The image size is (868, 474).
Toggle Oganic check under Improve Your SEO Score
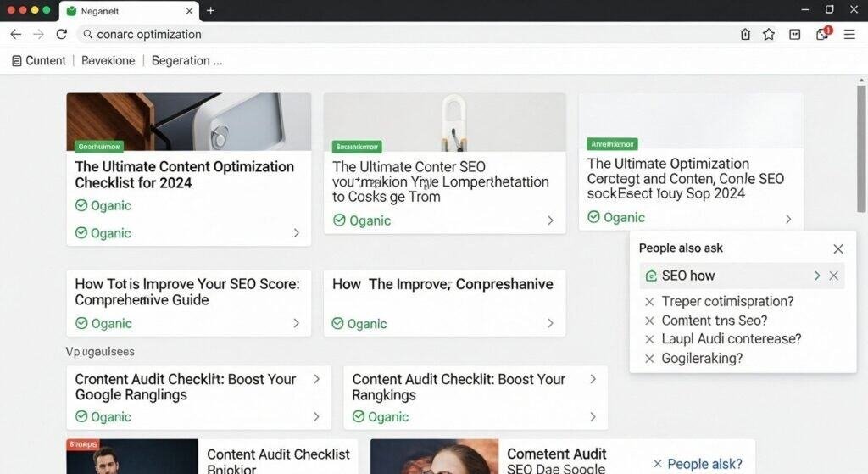click(x=81, y=323)
